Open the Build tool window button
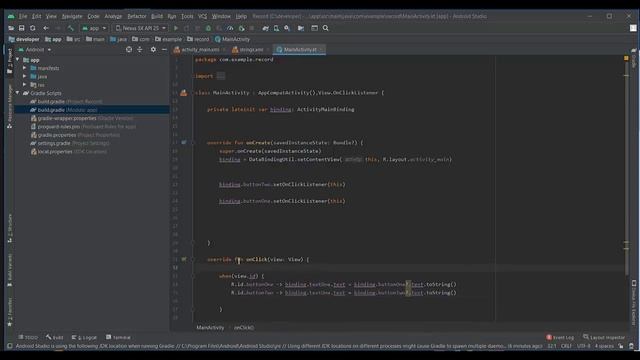 [55, 338]
